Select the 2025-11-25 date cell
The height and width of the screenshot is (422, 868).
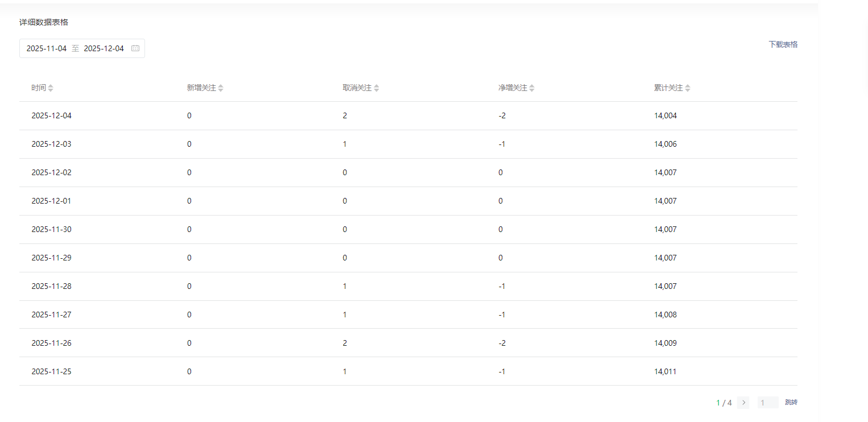coord(52,371)
